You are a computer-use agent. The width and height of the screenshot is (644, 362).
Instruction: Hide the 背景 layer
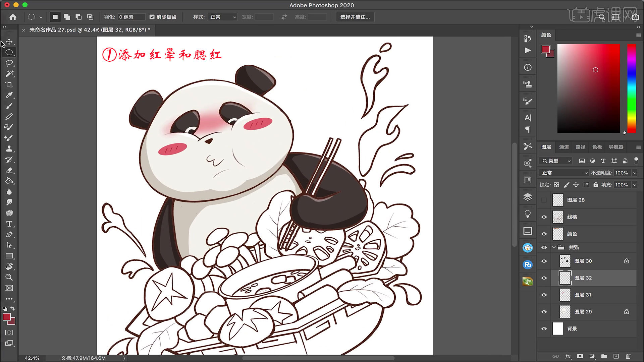544,329
